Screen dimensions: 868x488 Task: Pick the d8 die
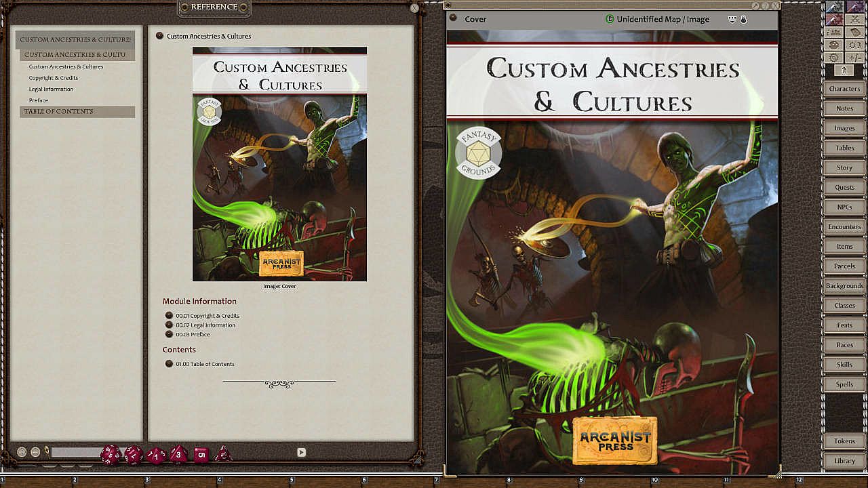click(x=178, y=453)
